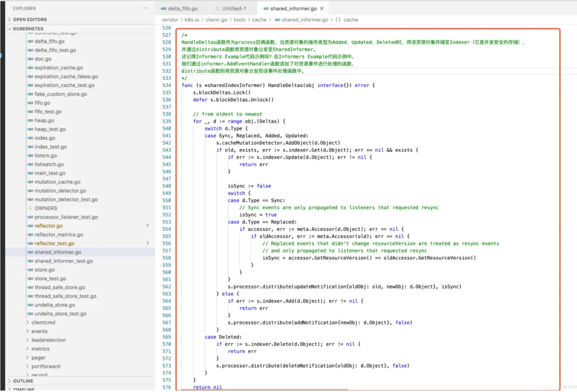The image size is (577, 392).
Task: Close the shared_informer.go tab
Action: click(322, 8)
